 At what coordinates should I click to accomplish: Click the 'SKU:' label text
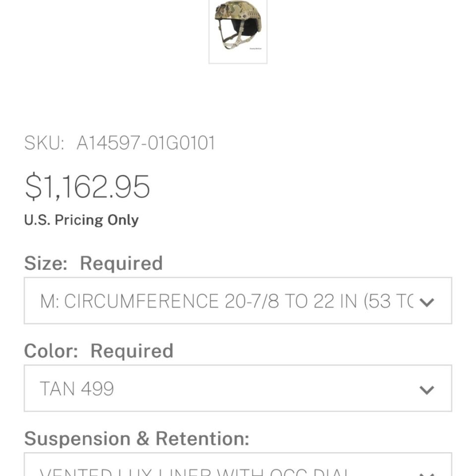[44, 143]
